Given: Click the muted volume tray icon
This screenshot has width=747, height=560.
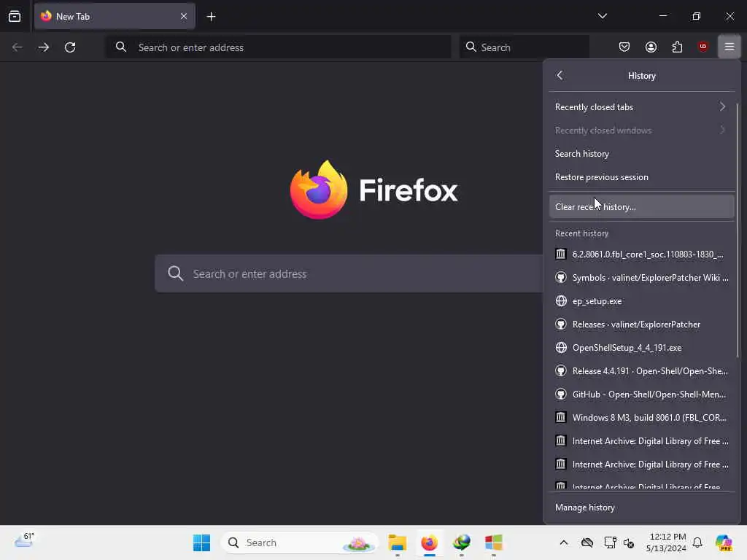Looking at the screenshot, I should point(629,542).
